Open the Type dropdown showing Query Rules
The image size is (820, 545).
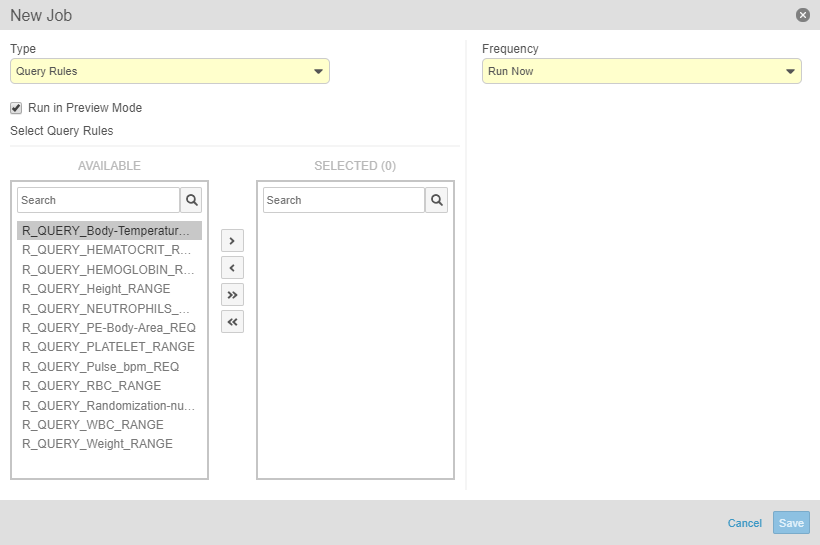pos(170,71)
